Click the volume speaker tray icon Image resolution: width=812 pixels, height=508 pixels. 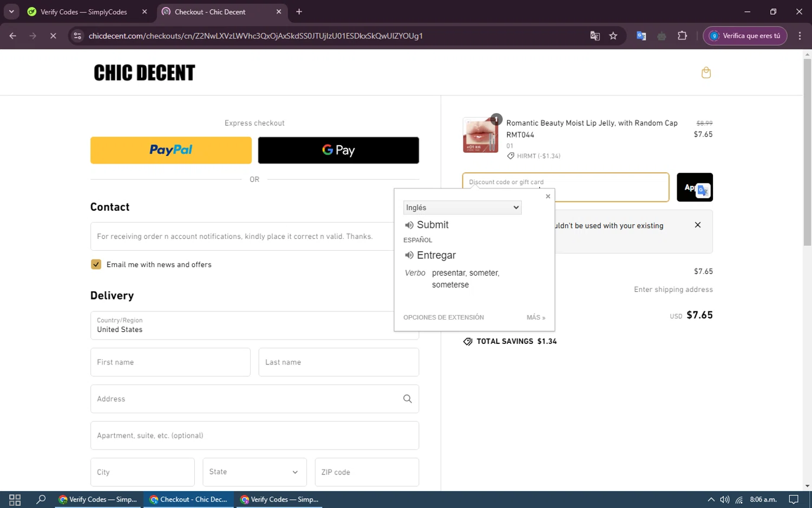[725, 499]
